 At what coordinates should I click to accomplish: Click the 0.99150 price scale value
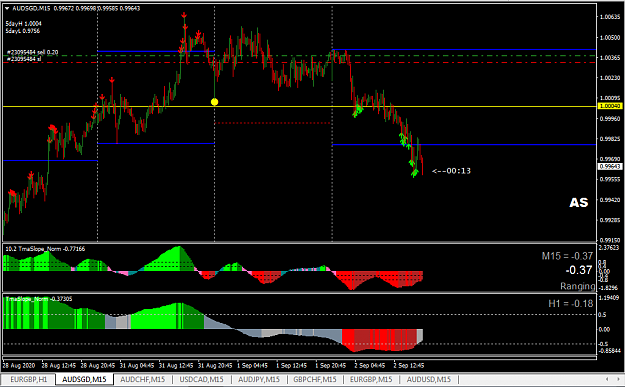(x=610, y=240)
